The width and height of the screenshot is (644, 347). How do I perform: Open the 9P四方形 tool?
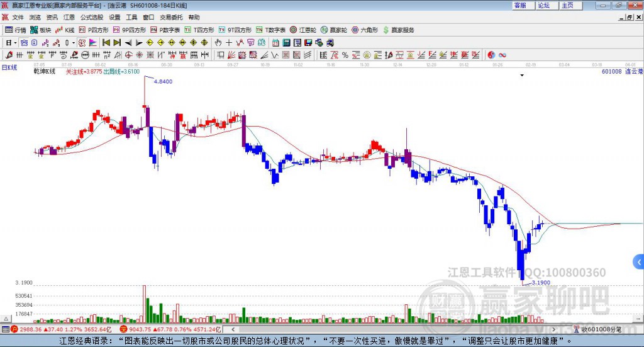coord(130,30)
